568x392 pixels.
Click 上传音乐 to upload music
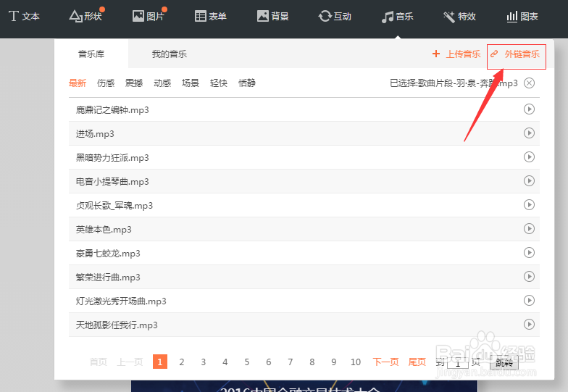click(x=456, y=54)
